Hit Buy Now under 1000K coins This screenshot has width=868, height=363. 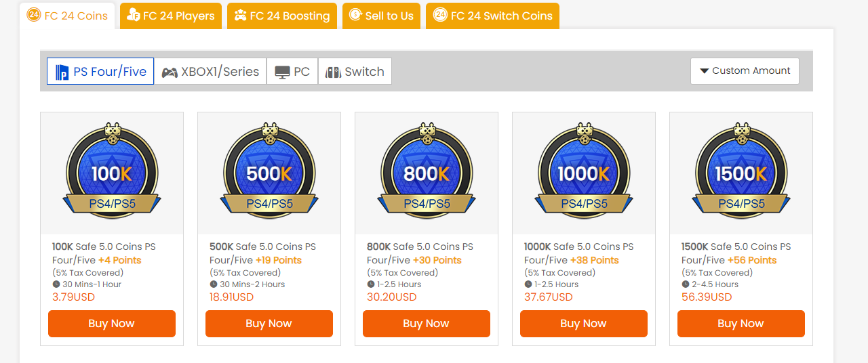click(584, 324)
